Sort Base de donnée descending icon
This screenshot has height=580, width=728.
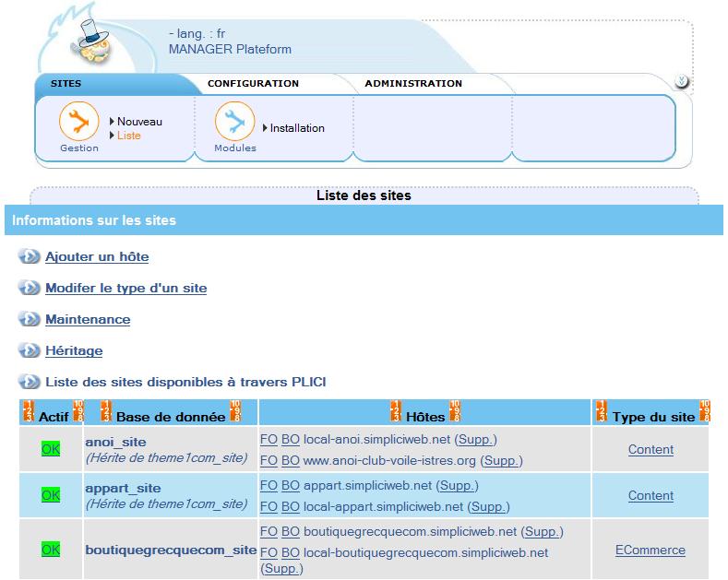(235, 411)
